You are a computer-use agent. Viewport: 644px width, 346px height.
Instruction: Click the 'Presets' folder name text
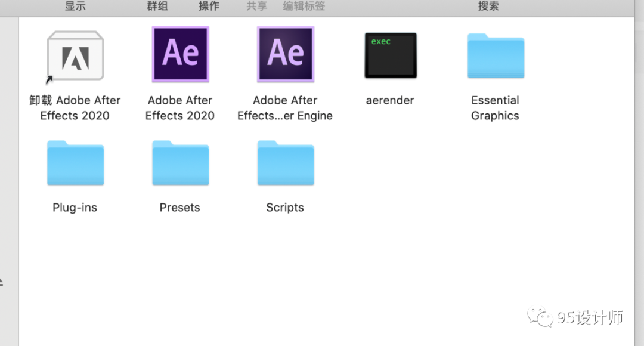point(180,208)
